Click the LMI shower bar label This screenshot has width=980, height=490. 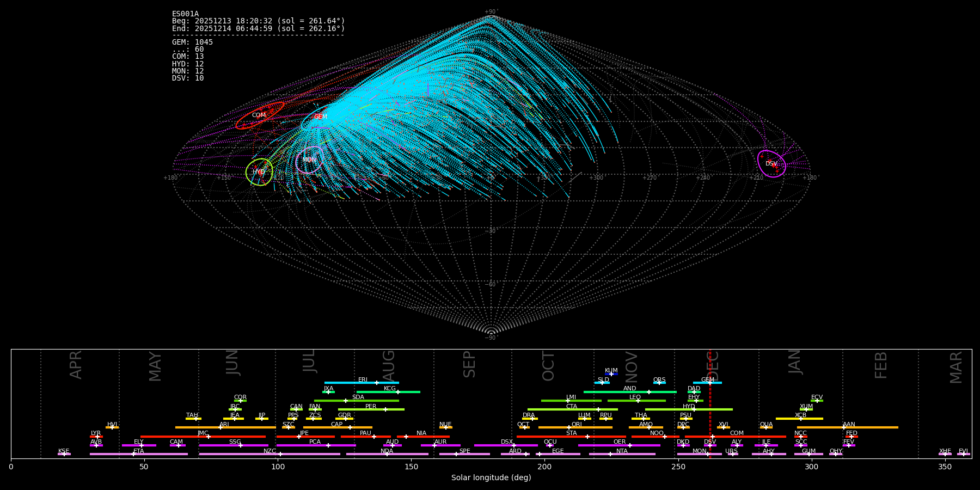pos(571,397)
